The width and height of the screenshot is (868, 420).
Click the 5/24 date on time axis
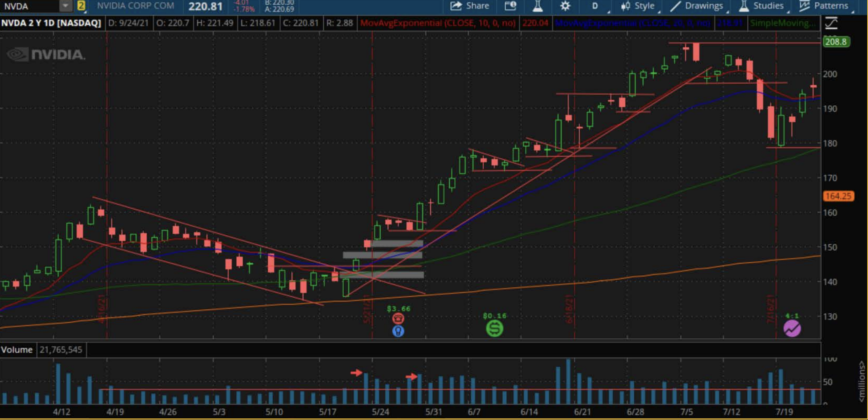(380, 412)
